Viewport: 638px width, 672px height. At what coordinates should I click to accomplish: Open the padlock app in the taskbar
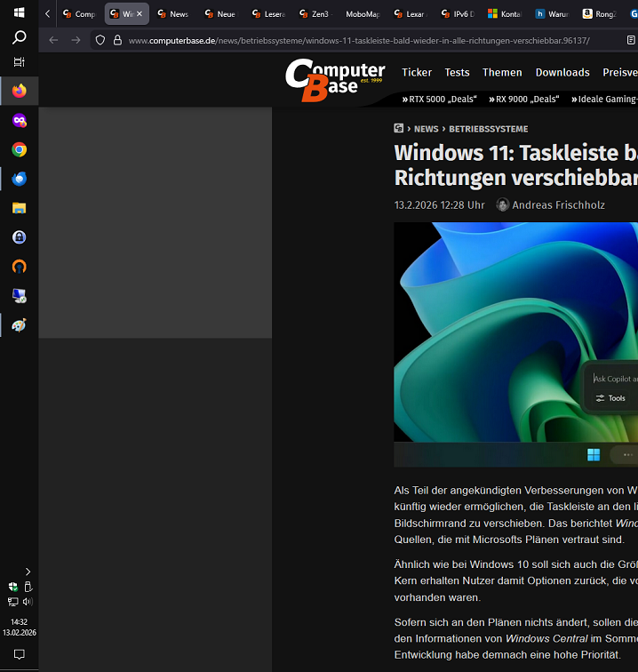[19, 237]
